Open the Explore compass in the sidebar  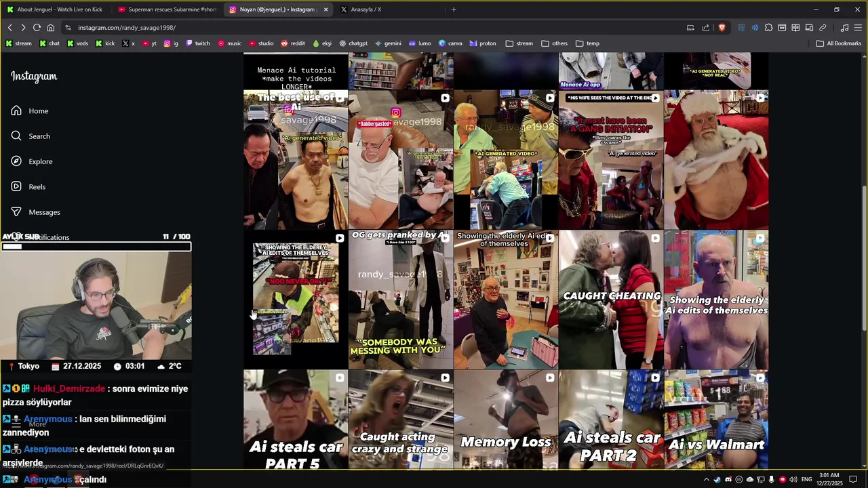tap(32, 161)
